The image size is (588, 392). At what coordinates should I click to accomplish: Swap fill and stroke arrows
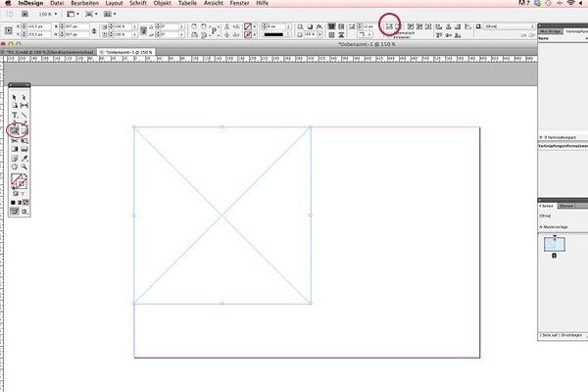25,175
